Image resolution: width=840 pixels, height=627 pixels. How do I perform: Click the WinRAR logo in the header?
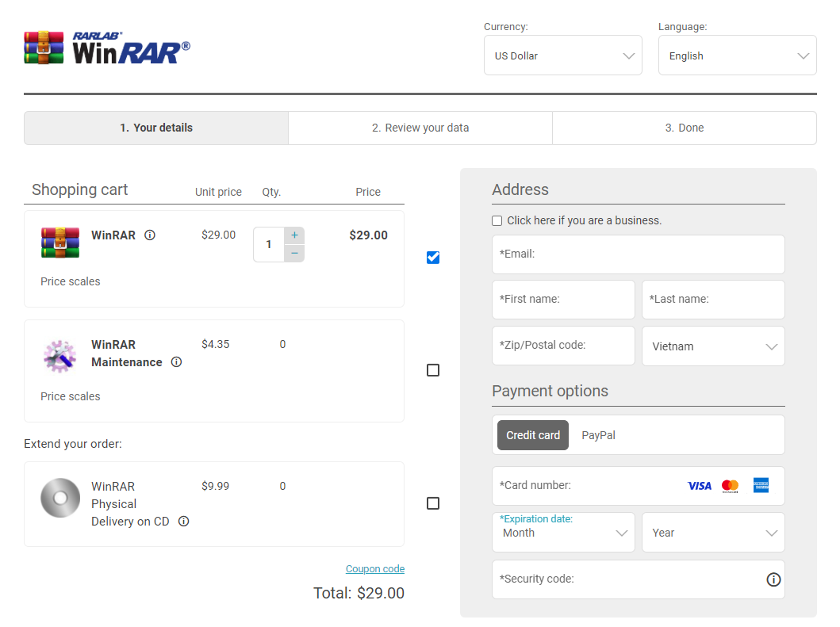pos(106,46)
